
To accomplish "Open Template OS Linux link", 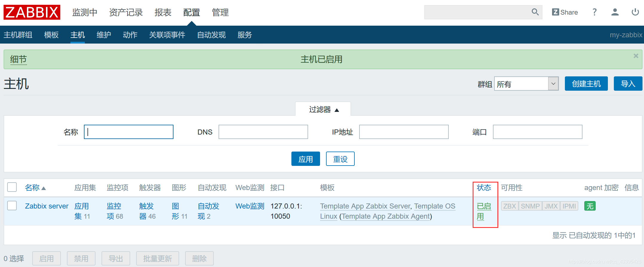I will 434,206.
